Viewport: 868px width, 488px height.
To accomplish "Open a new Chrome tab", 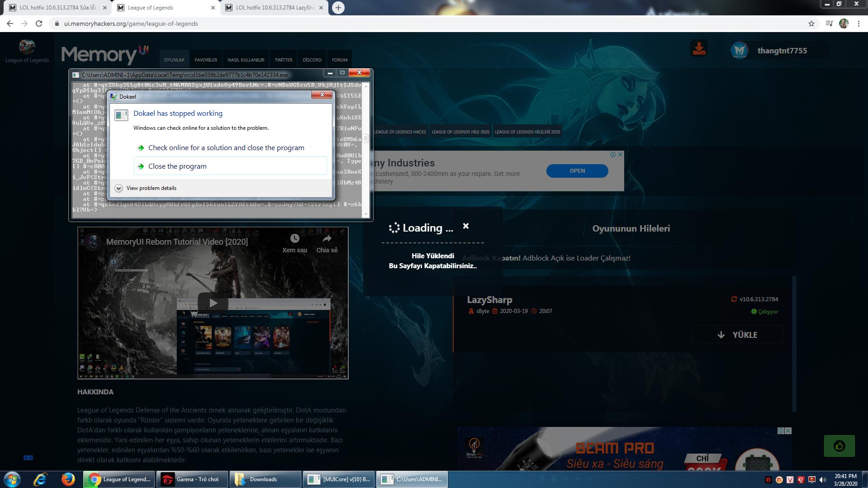I will pos(338,8).
